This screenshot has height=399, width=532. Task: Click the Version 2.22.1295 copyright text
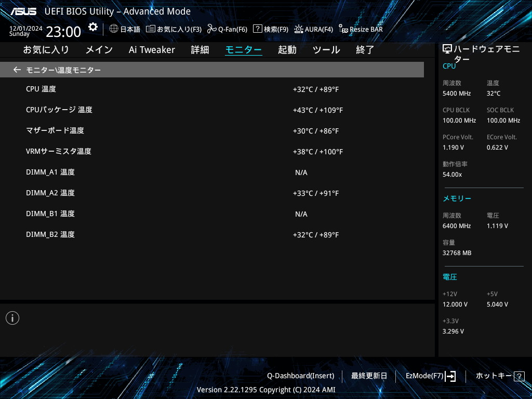pos(266,390)
